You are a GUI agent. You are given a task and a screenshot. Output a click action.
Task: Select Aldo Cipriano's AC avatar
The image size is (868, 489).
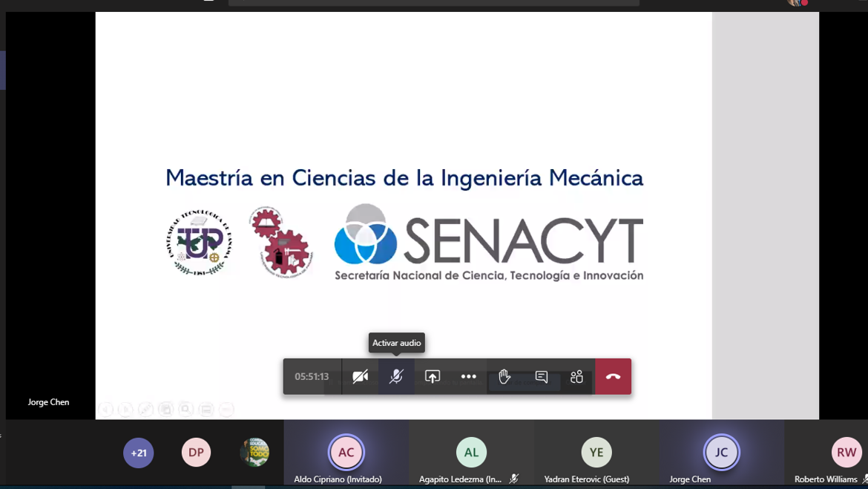coord(346,452)
